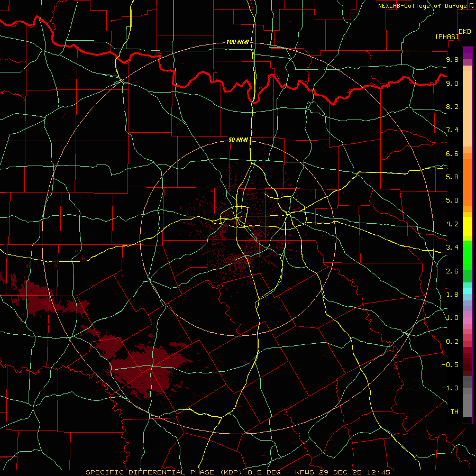Click the 9.0 value on the color scale
The width and height of the screenshot is (476, 476).
(452, 83)
